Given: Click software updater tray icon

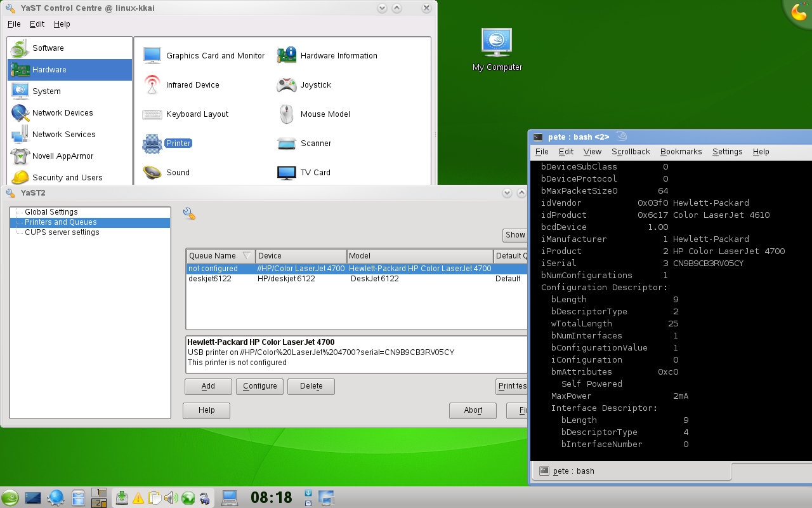Looking at the screenshot, I should click(x=122, y=498).
